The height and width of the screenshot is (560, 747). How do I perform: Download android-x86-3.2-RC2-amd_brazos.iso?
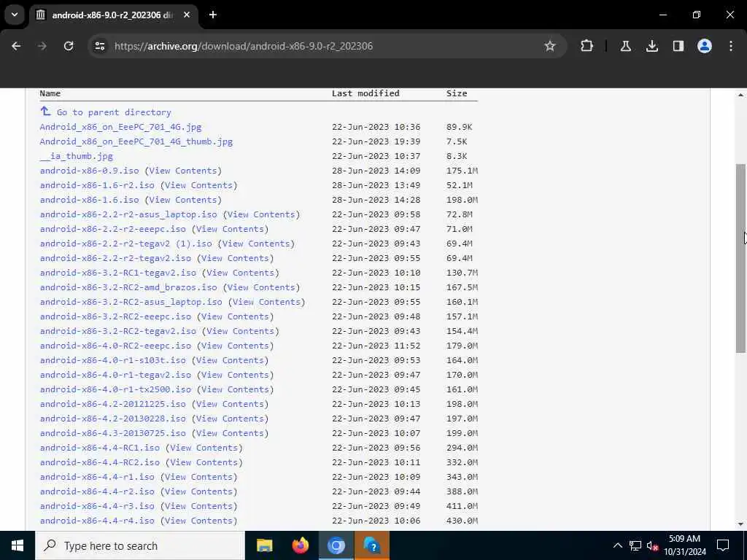pos(128,287)
